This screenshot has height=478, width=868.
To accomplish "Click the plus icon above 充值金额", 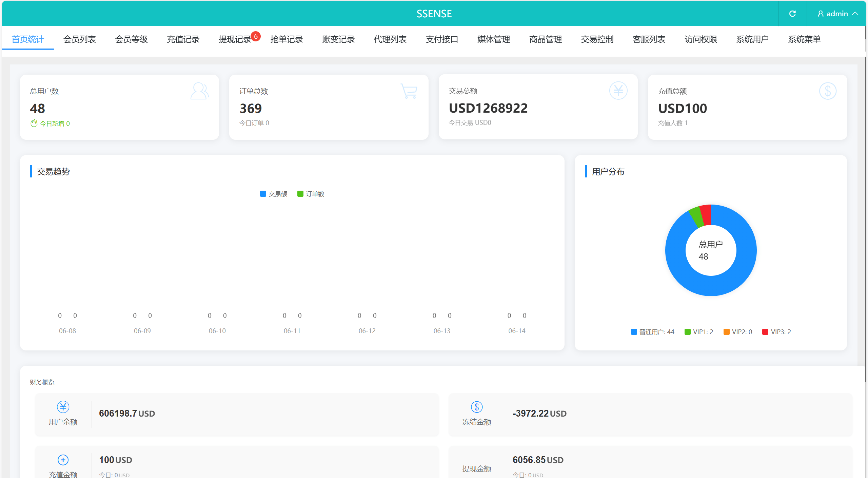I will tap(63, 460).
